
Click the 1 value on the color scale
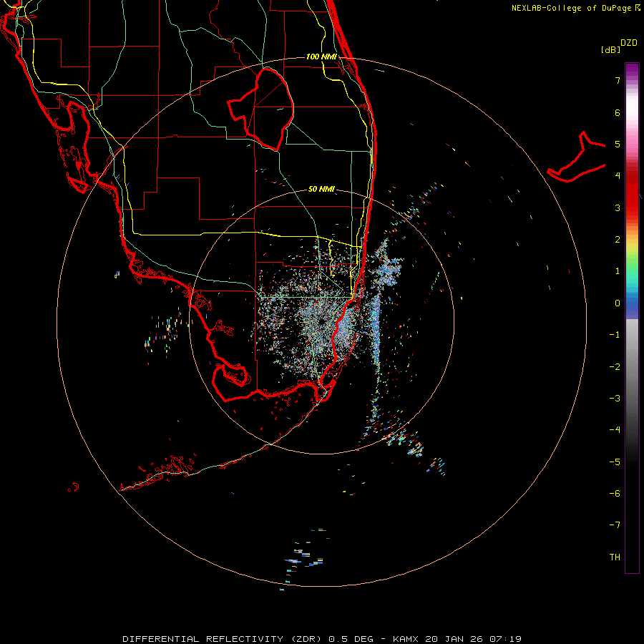pyautogui.click(x=618, y=271)
